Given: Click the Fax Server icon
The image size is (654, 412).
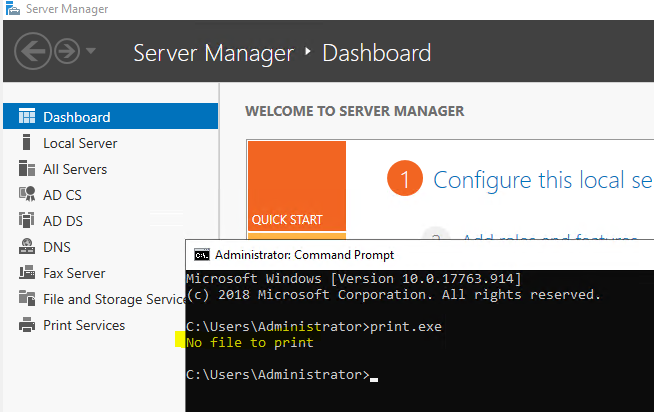Looking at the screenshot, I should tap(27, 272).
